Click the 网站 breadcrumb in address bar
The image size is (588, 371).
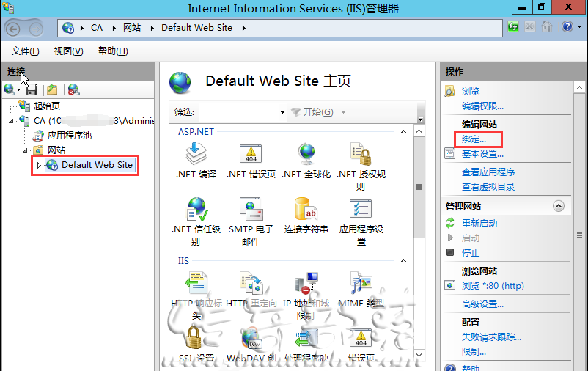coord(132,28)
